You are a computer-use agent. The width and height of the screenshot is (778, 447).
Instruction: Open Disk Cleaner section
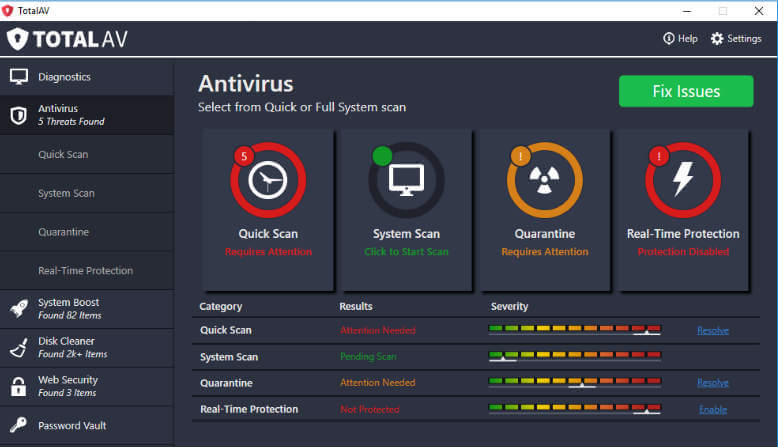coord(87,347)
